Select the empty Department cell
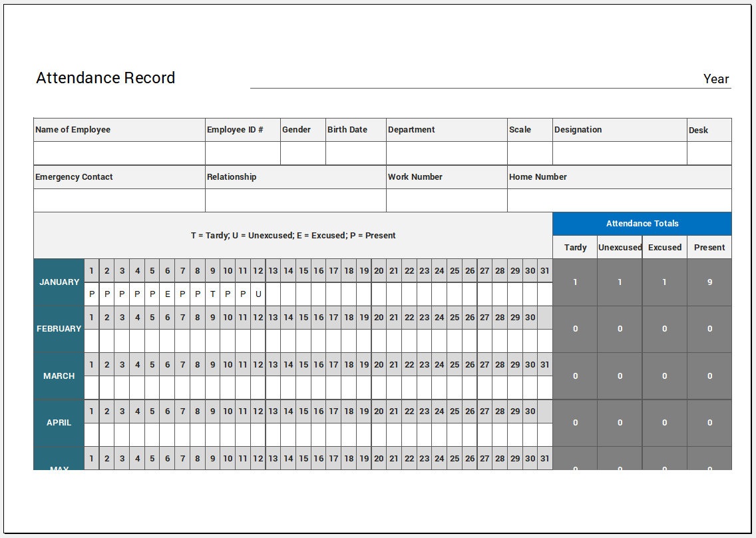 [x=447, y=153]
